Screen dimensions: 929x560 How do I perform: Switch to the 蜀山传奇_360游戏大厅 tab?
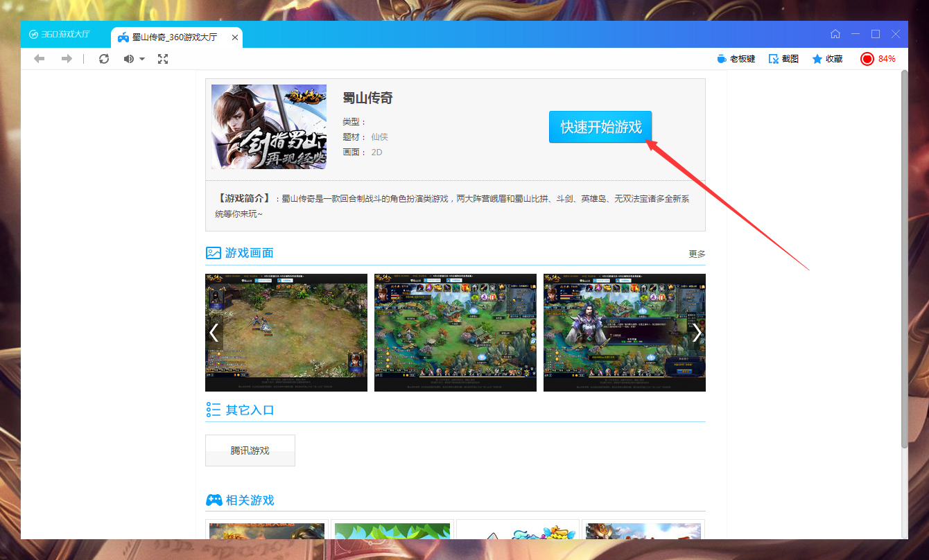(x=176, y=37)
